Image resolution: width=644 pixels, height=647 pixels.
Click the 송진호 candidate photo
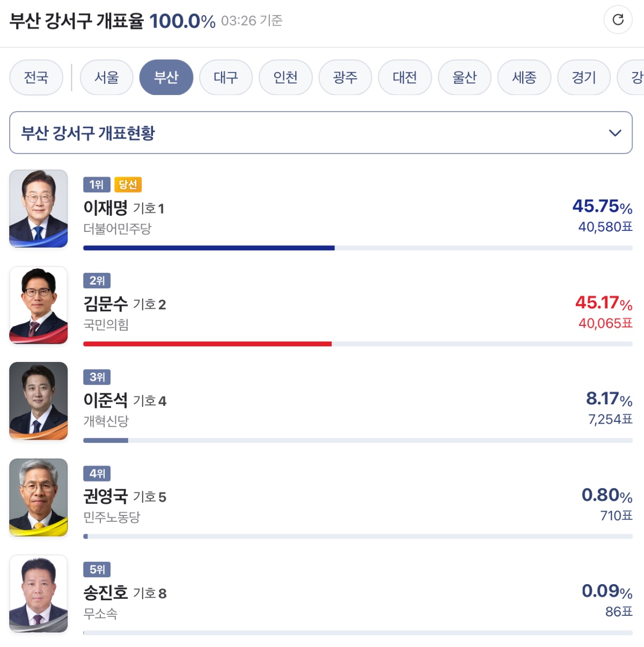coord(39,594)
